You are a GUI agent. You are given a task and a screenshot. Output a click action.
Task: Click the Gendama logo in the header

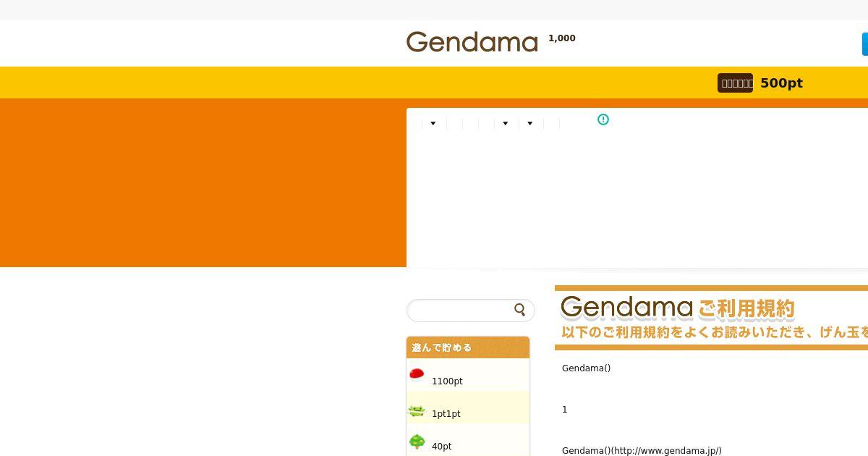point(472,42)
